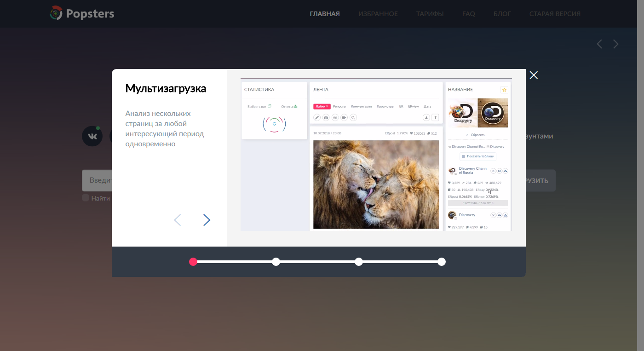Sort the feed by Просмотры in the preview

[x=385, y=106]
